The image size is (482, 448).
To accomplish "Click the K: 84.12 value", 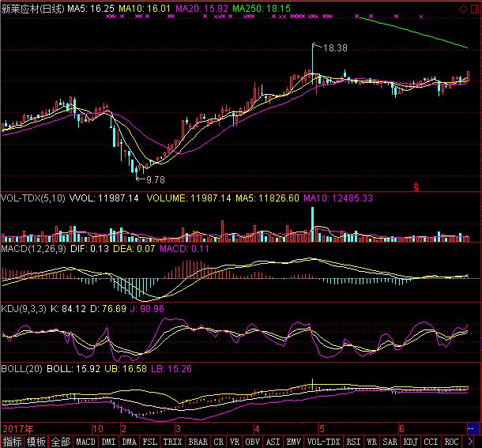I will (x=68, y=309).
